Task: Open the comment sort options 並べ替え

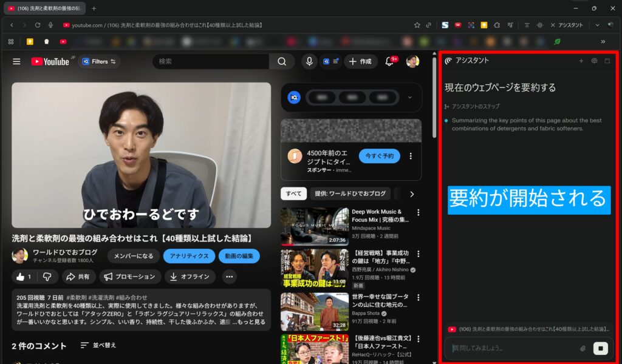Action: [98, 345]
